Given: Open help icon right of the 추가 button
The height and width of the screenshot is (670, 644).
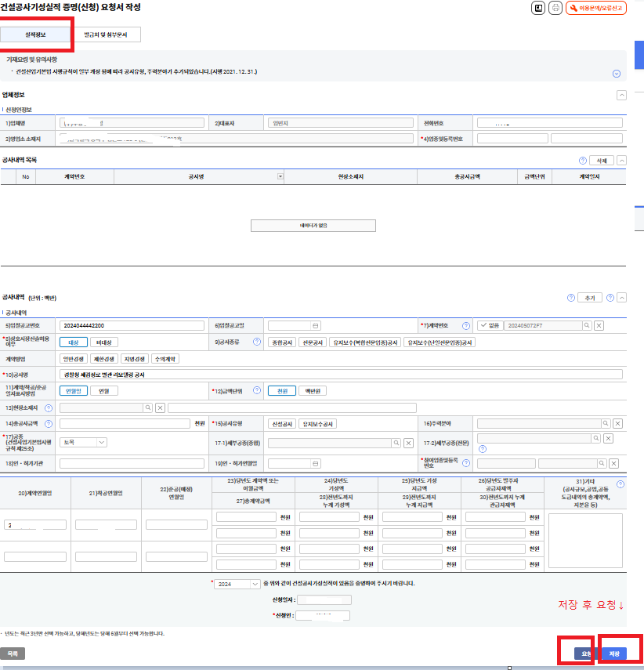Looking at the screenshot, I should (x=610, y=298).
